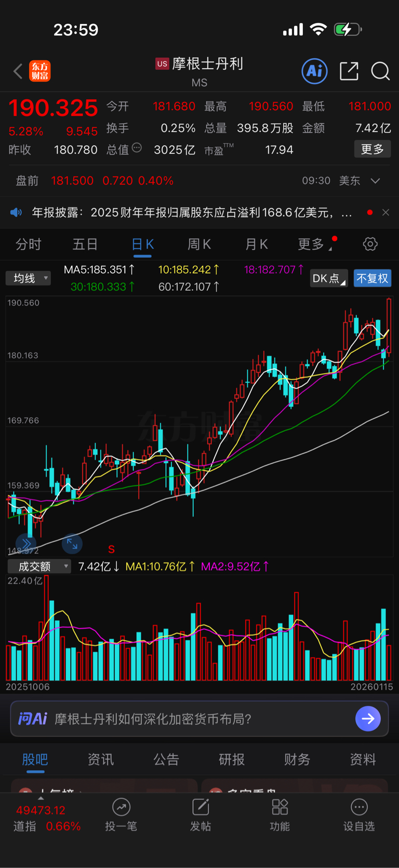Tap the US market flag badge
The height and width of the screenshot is (868, 399).
(x=162, y=63)
